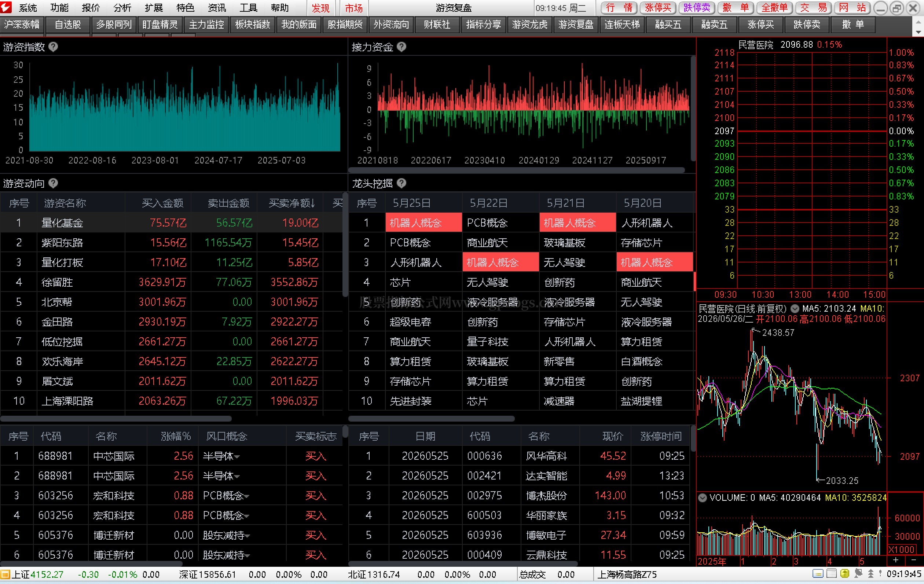The height and width of the screenshot is (584, 924).
Task: Select 机器人概念 cell under 5月25日
Action: coord(423,223)
